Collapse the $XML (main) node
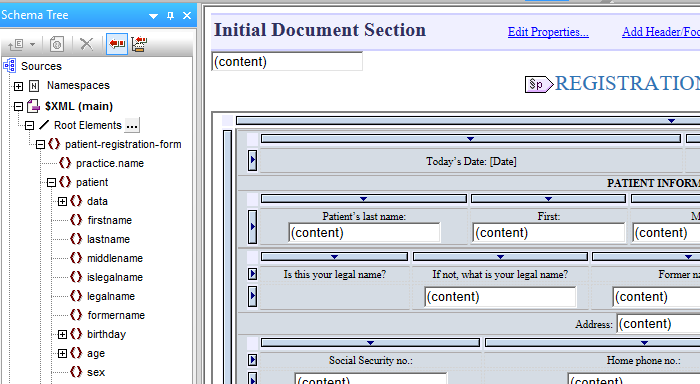The width and height of the screenshot is (700, 384). (18, 106)
